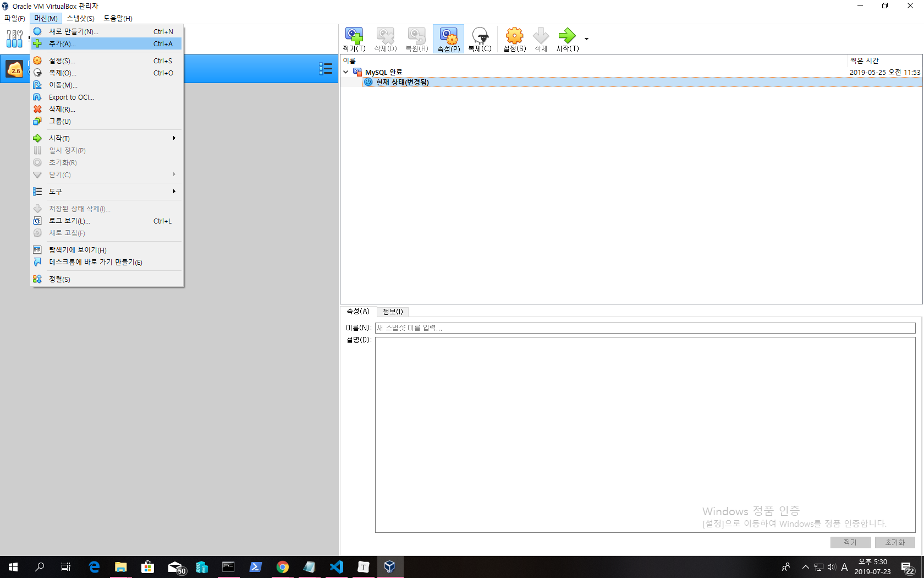Click the Take snapshot (찍기) toolbar icon
The image size is (924, 578).
[354, 39]
